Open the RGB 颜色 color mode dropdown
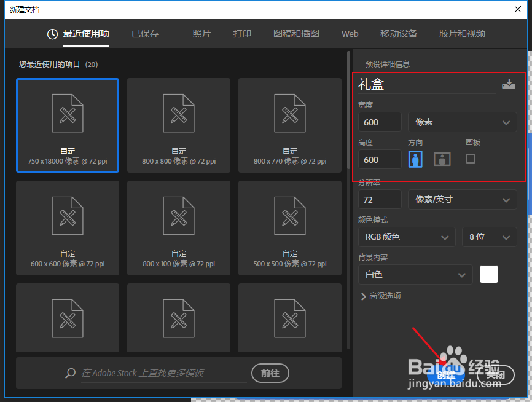 point(406,237)
